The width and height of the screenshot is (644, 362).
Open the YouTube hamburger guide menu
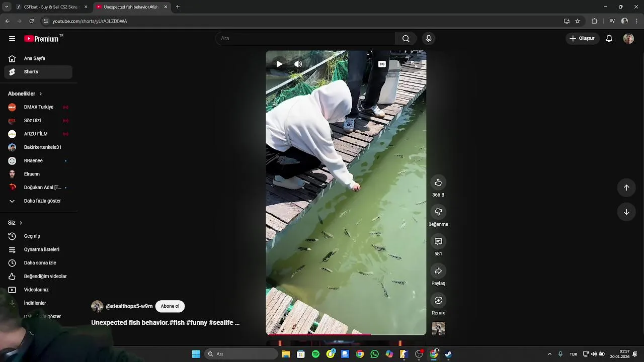[x=12, y=39]
